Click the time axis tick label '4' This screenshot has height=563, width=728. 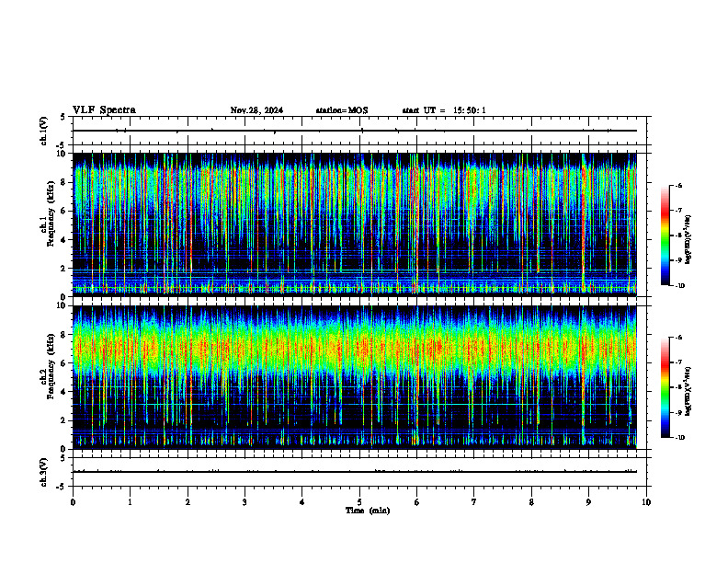coord(302,502)
